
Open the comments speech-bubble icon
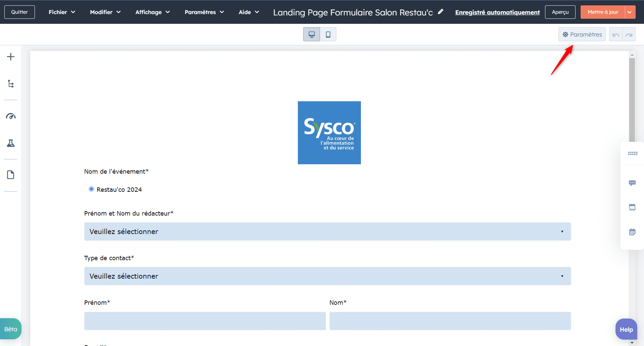pyautogui.click(x=632, y=183)
